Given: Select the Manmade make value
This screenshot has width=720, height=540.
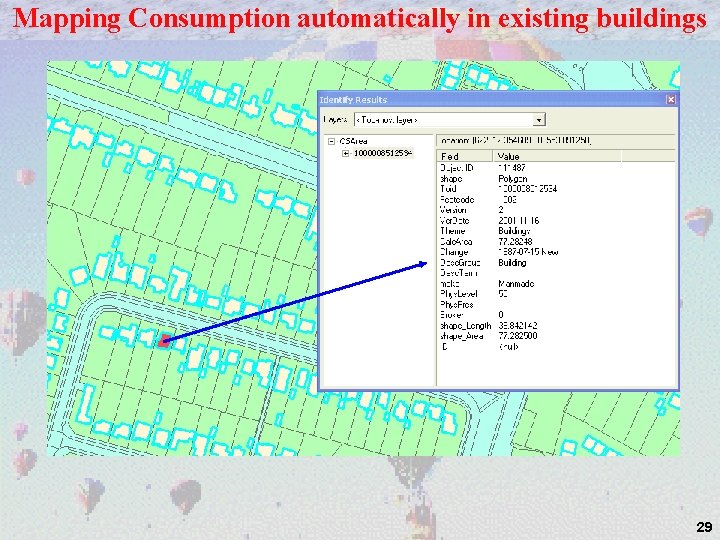Looking at the screenshot, I should [516, 284].
